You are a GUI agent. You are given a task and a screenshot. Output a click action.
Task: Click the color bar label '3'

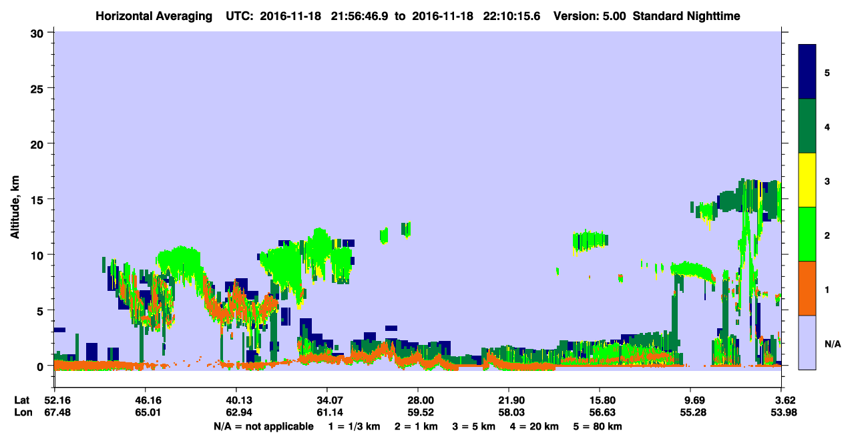pyautogui.click(x=827, y=181)
